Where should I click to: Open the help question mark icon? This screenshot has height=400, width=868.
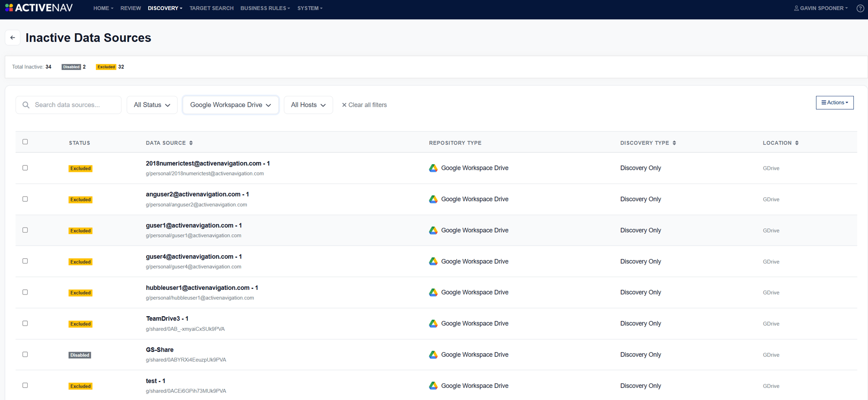tap(860, 8)
